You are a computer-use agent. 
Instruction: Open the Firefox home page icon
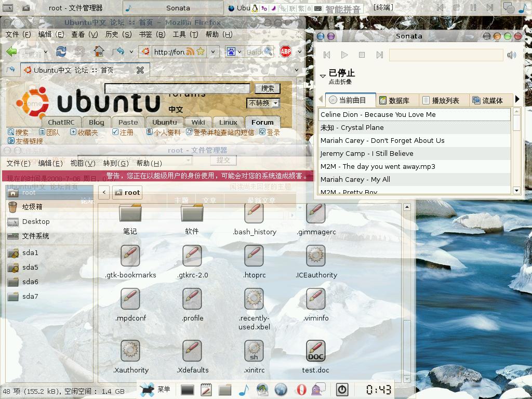click(x=99, y=51)
